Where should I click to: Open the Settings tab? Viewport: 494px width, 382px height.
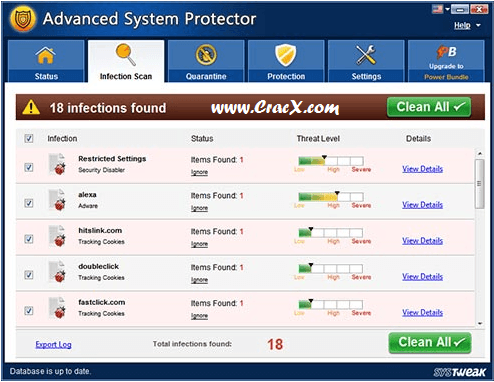pos(366,61)
